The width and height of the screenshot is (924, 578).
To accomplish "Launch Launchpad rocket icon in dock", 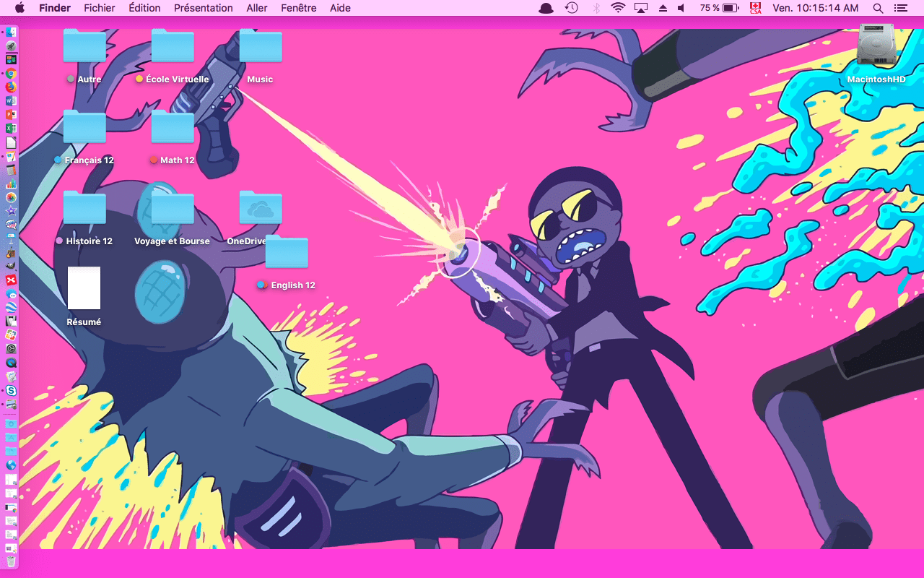I will coord(11,46).
